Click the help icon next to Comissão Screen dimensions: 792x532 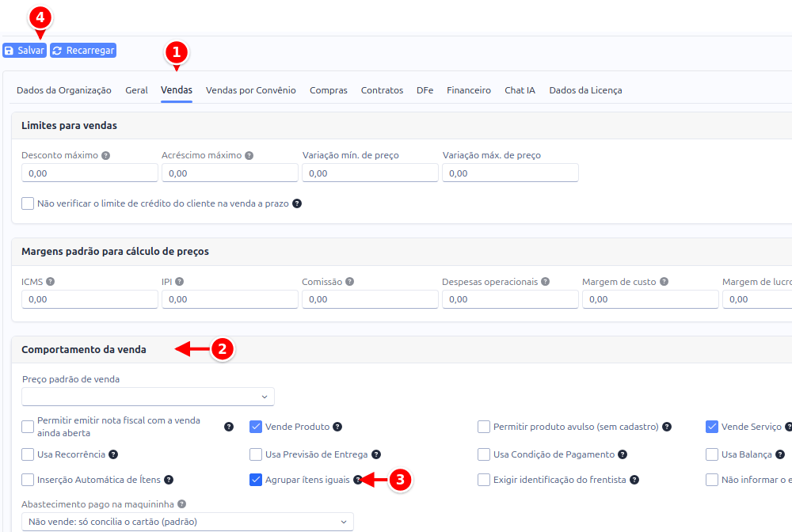[349, 282]
